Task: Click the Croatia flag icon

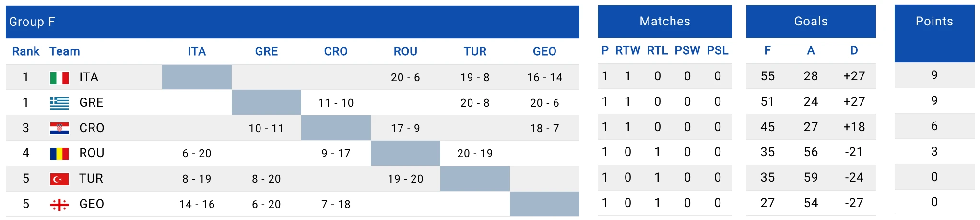Action: coord(59,128)
